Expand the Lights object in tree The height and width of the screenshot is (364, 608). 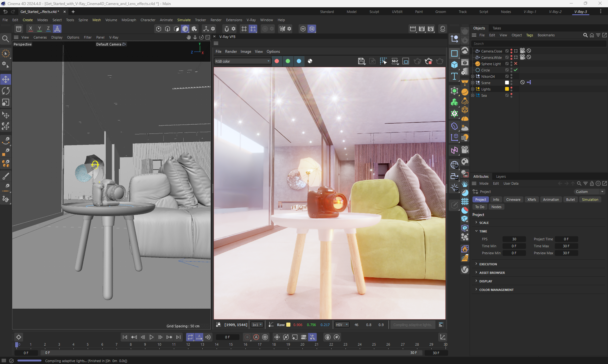(x=473, y=89)
